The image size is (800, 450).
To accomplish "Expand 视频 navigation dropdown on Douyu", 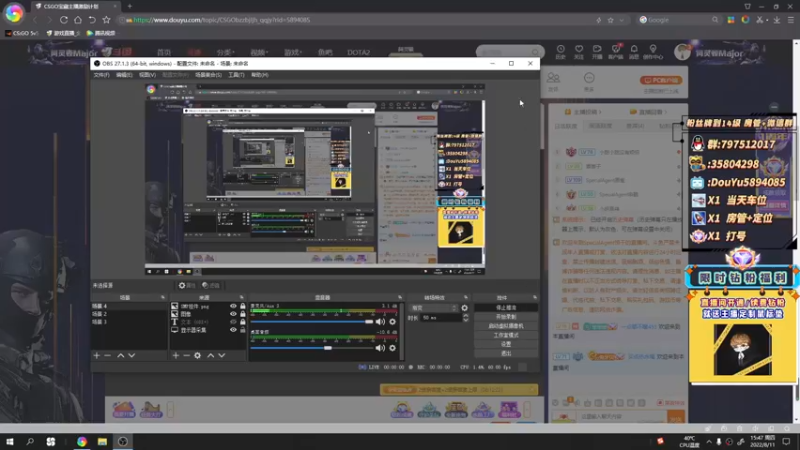I will [259, 52].
